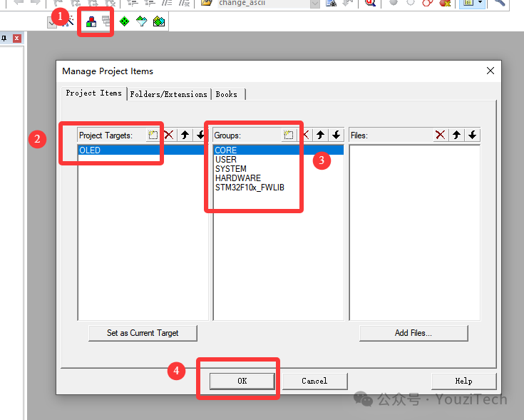524x420 pixels.
Task: Delete selected Project Target with red X
Action: pos(169,135)
